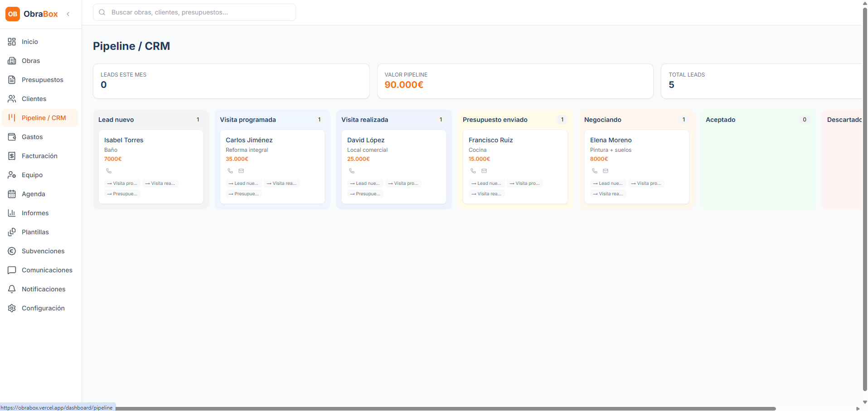Screen dimensions: 868x411
Task: Open Obras via its building icon
Action: tap(12, 61)
